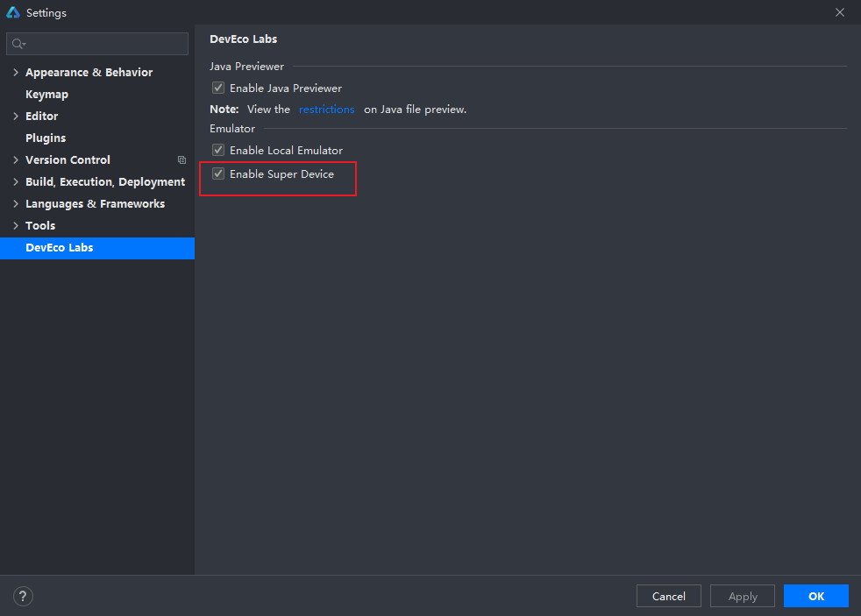Open the Plugins settings page
This screenshot has width=861, height=616.
click(x=46, y=138)
